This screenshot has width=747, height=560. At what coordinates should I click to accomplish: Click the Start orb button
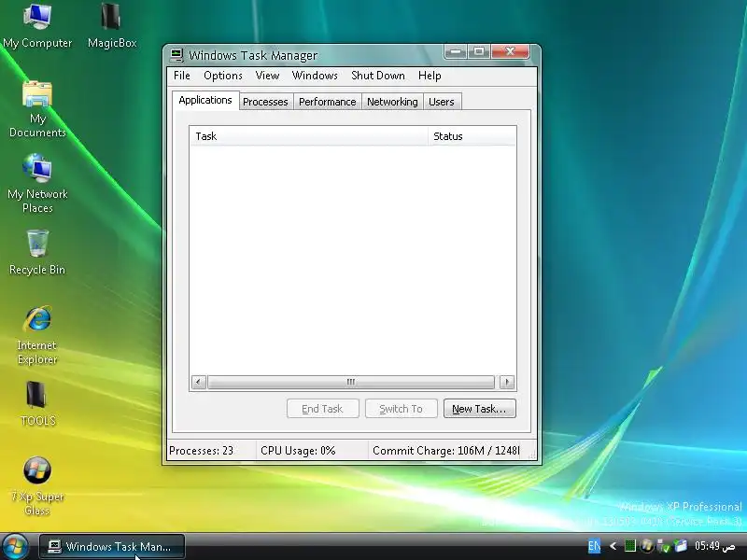pos(16,547)
